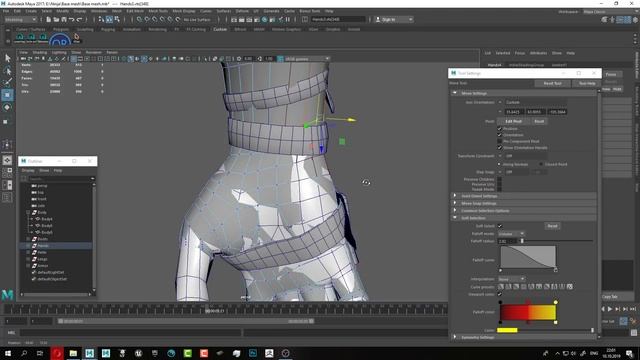Click the Save Scene icon

coord(64,19)
